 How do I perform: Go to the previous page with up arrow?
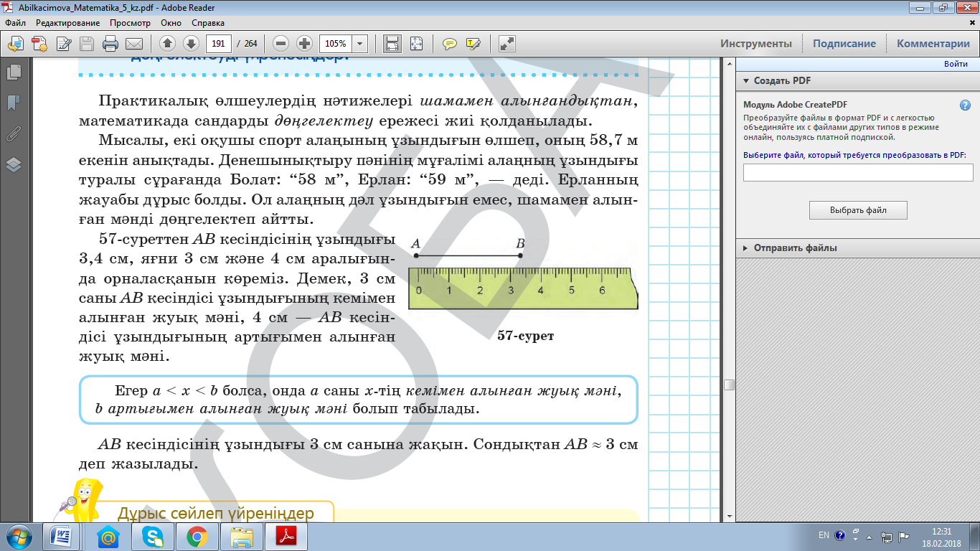point(166,44)
